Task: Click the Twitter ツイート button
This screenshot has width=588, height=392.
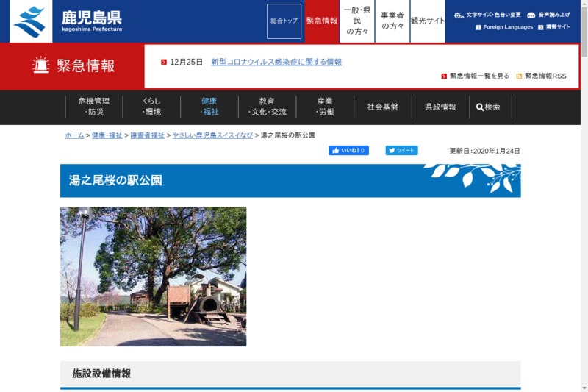Action: pyautogui.click(x=401, y=151)
